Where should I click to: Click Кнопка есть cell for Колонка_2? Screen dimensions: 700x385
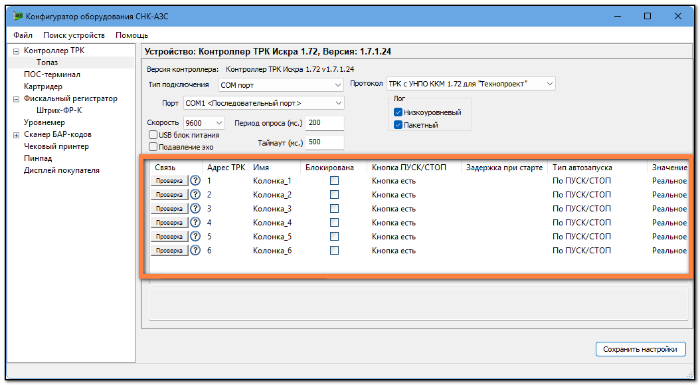point(393,194)
